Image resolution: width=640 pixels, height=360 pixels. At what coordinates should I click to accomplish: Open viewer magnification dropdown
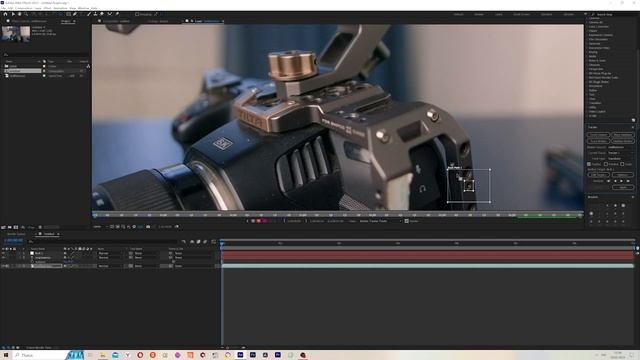click(100, 227)
